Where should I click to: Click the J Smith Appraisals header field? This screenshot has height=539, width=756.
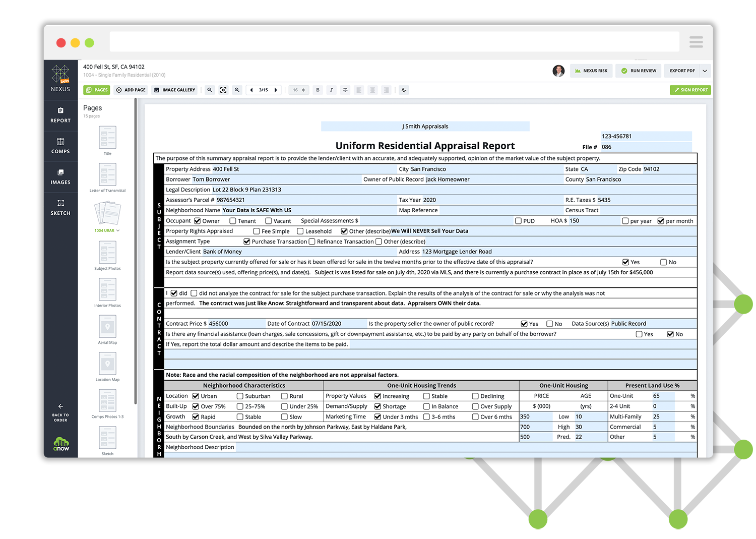pos(425,127)
